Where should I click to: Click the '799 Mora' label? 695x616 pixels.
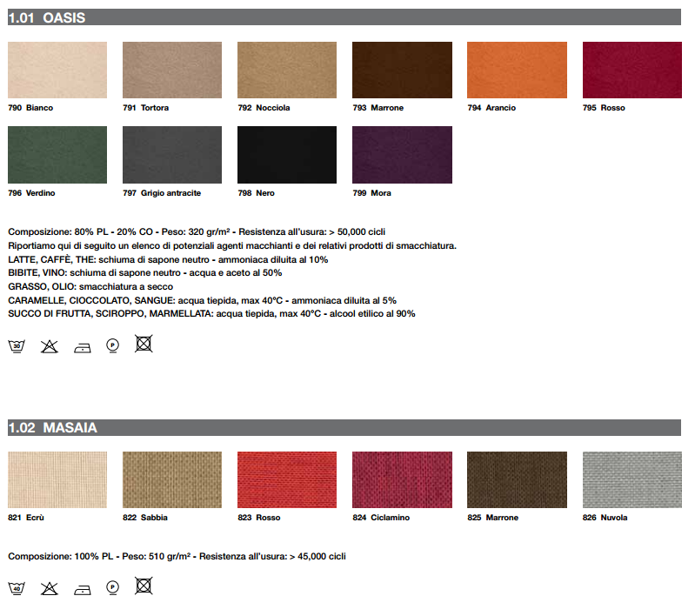tap(372, 193)
